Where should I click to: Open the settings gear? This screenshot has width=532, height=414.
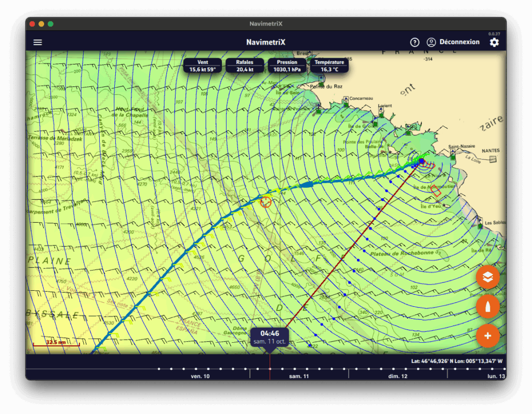(x=494, y=42)
